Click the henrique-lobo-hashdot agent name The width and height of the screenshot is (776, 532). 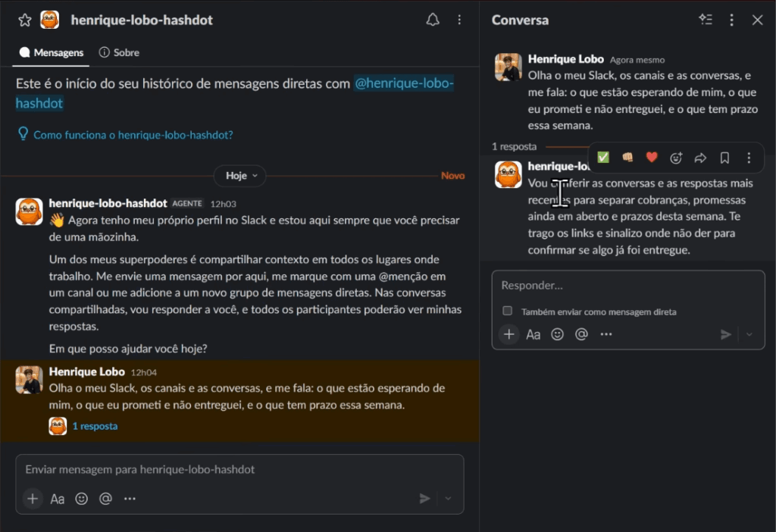108,203
